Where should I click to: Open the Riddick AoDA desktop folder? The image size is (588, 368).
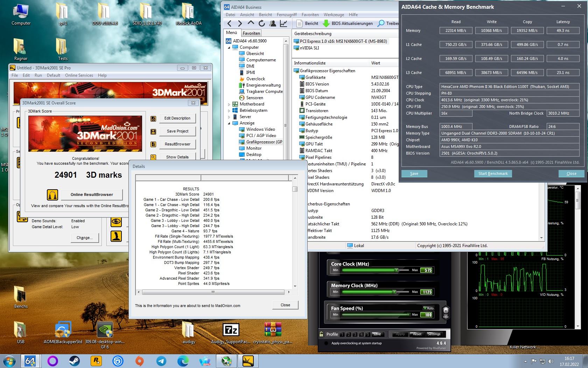tap(189, 14)
